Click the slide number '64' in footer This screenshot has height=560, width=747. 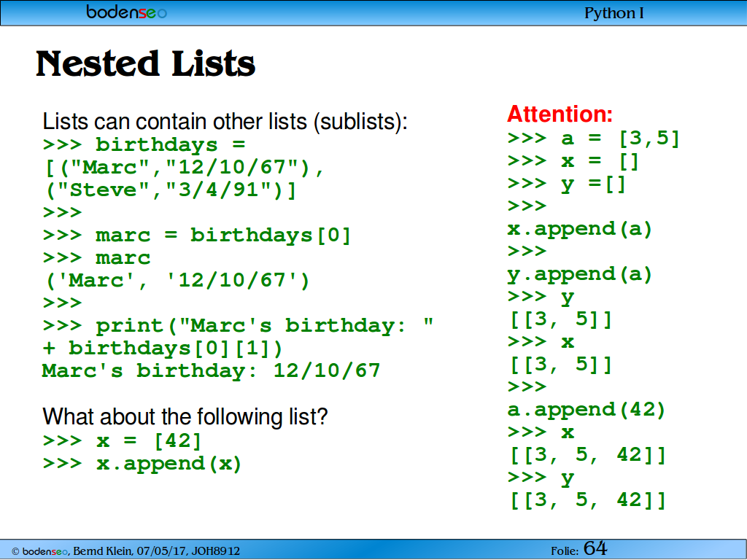click(x=595, y=548)
